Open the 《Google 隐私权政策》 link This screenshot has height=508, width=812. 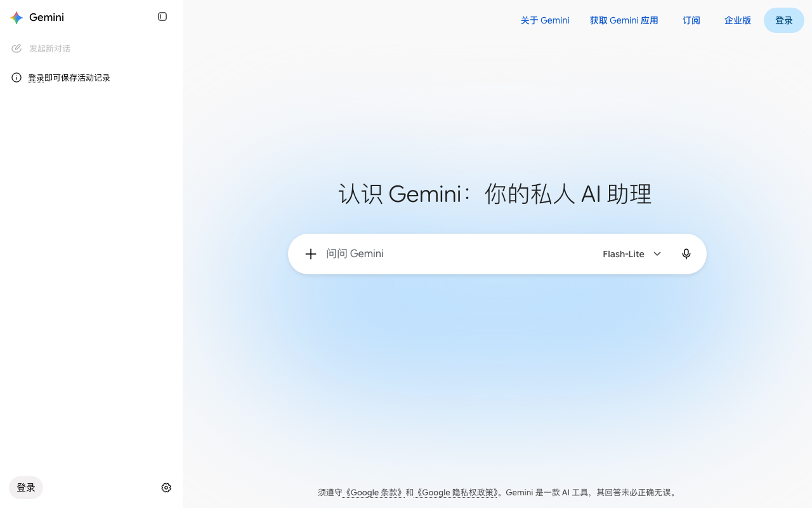tap(456, 492)
